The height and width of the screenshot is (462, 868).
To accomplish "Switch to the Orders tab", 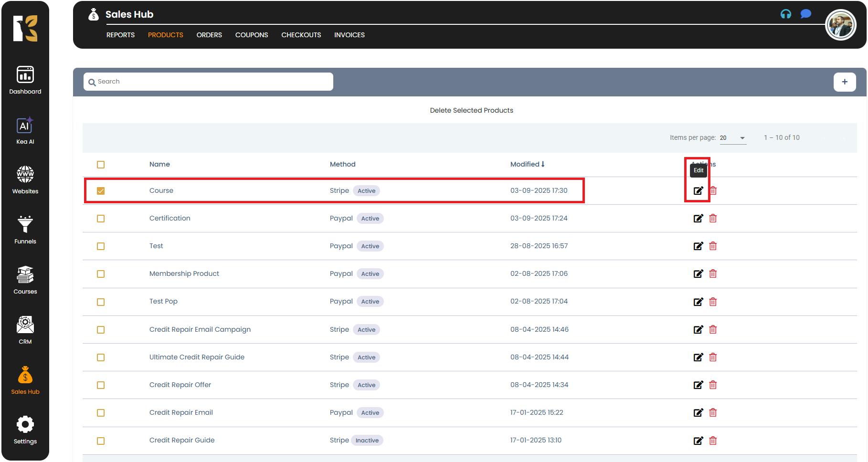I will [x=209, y=35].
